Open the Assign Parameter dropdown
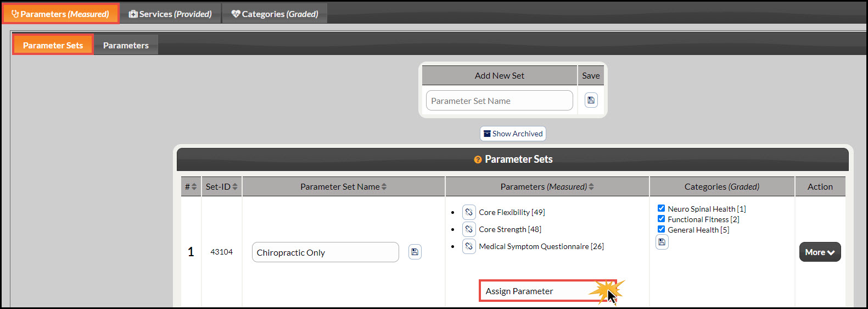Image resolution: width=868 pixels, height=309 pixels. (x=548, y=291)
